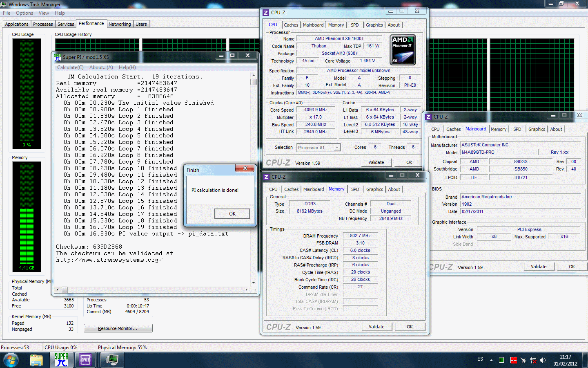Open the Help(H) menu in Super PI
The image size is (588, 368).
[127, 67]
